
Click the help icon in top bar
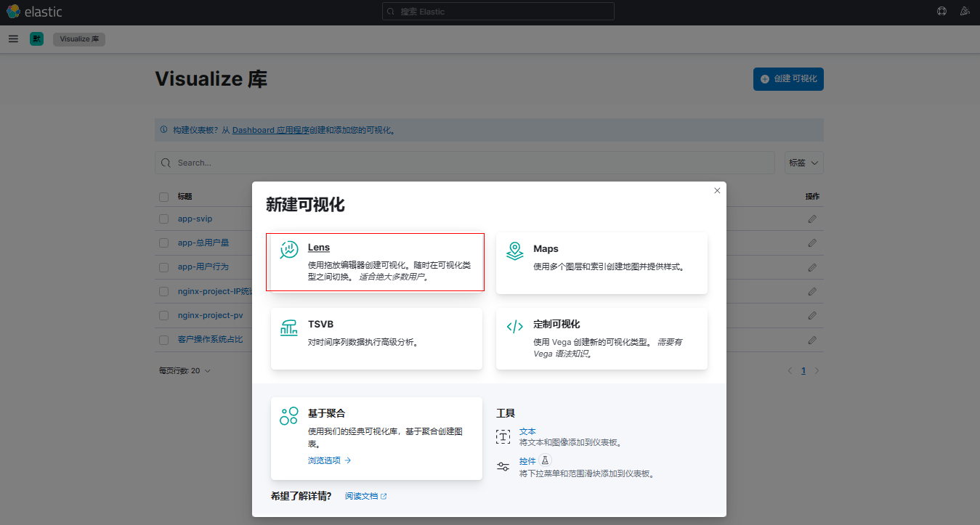click(x=941, y=12)
